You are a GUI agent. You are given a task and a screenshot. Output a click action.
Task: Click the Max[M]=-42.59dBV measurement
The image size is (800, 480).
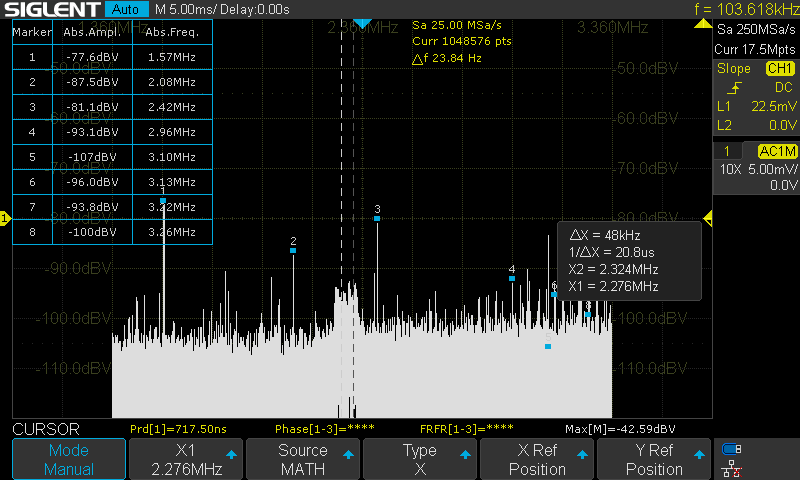[620, 429]
